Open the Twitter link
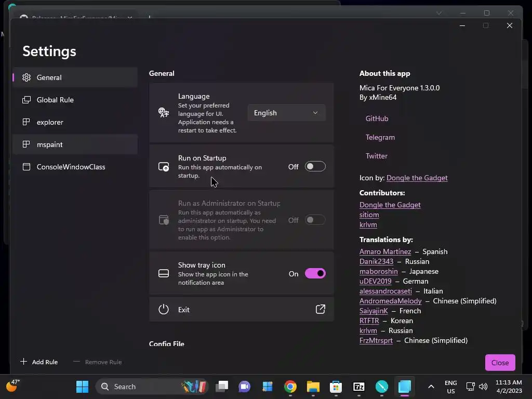The height and width of the screenshot is (399, 532). pyautogui.click(x=376, y=156)
